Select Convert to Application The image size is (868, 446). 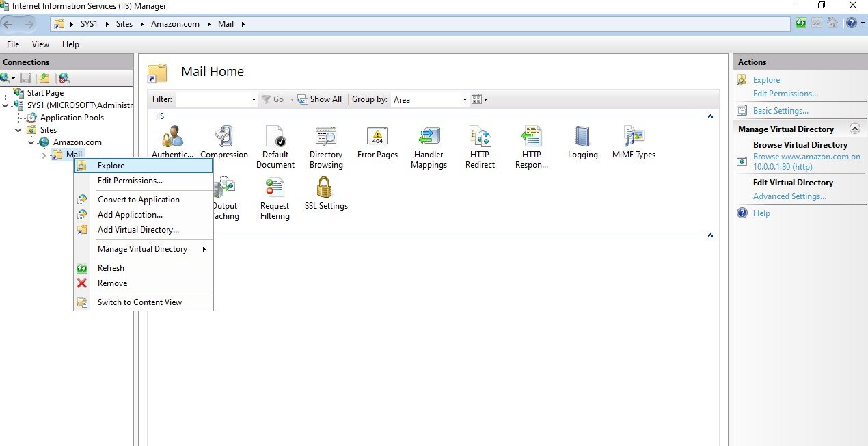144,200
